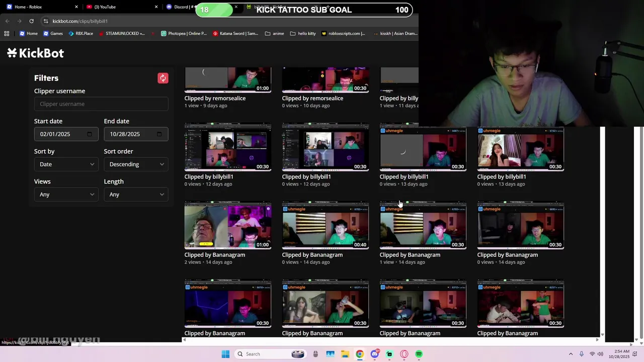This screenshot has width=644, height=362.
Task: Open the robloxscripts.com bookmark
Action: (343, 34)
